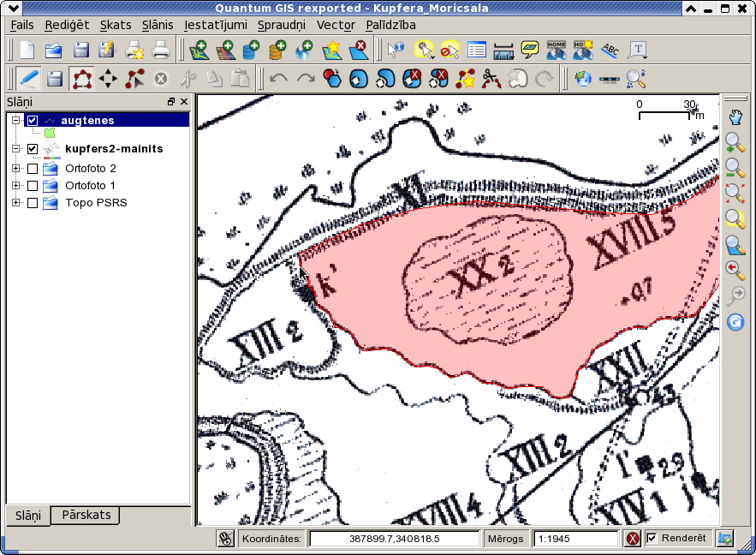Toggle the Renderēt checkbox
The image size is (756, 555).
(652, 538)
